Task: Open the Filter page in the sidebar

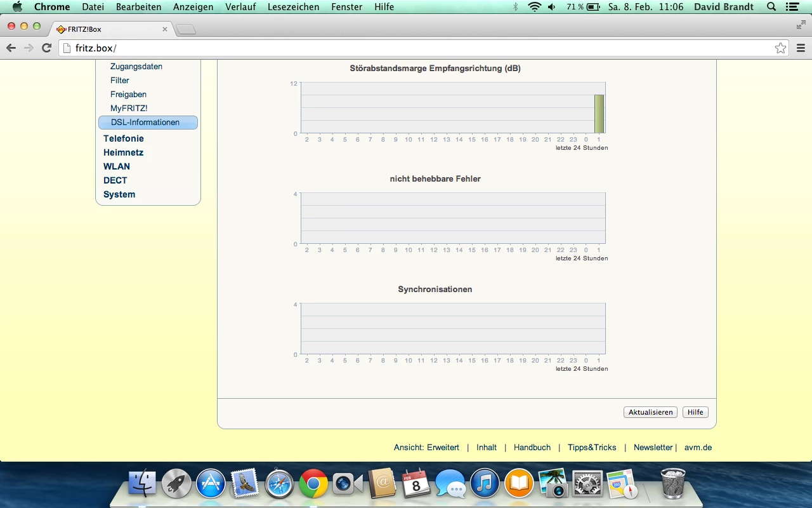Action: point(120,81)
